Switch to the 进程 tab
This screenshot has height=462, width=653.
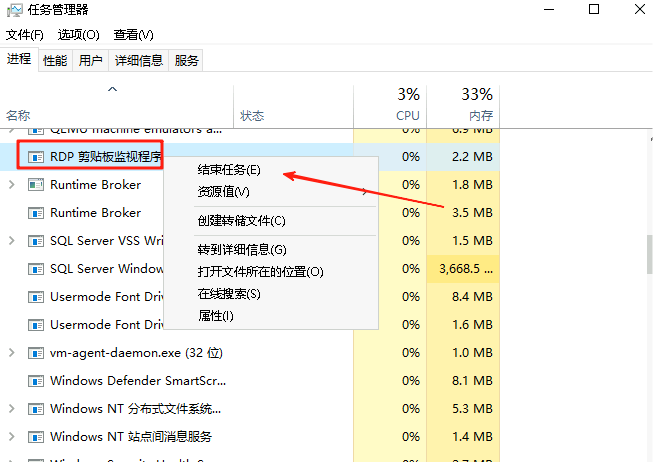pyautogui.click(x=19, y=59)
